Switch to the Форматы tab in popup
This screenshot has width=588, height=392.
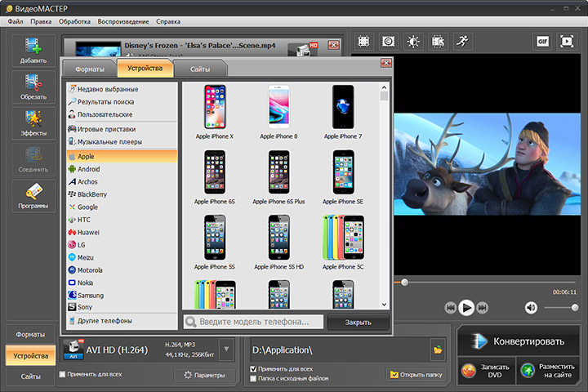click(88, 70)
